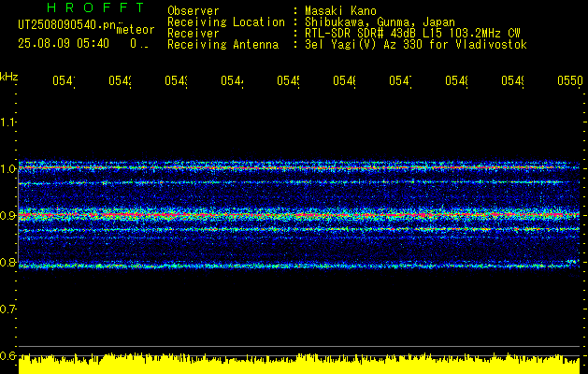Viewport: 588px width, 374px height.
Task: Select the 'Receiving Antenna' label
Action: tap(222, 45)
